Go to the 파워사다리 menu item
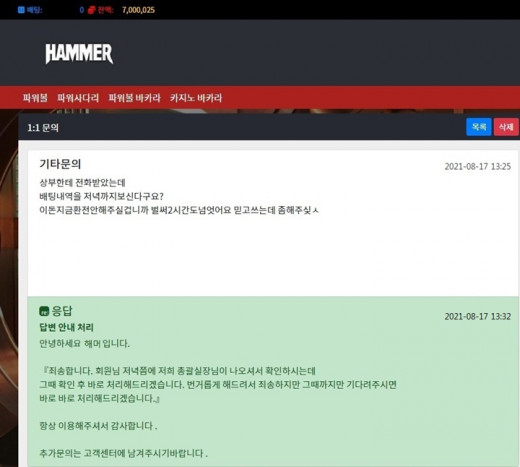This screenshot has height=467, width=520. (x=78, y=98)
